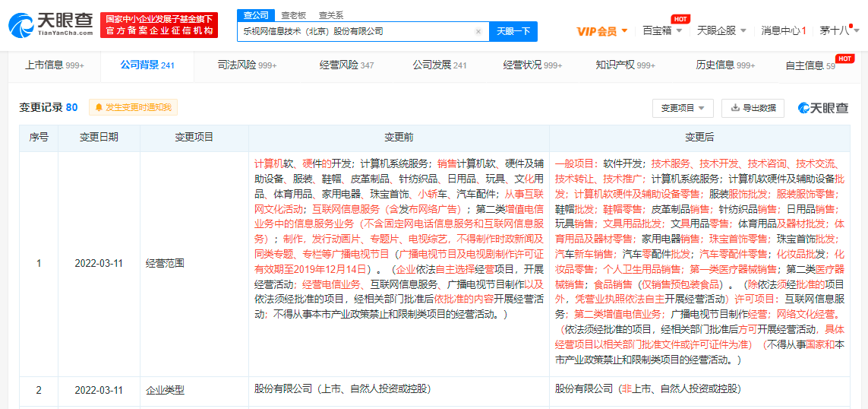
Task: Click the 变更前 column header
Action: click(399, 138)
